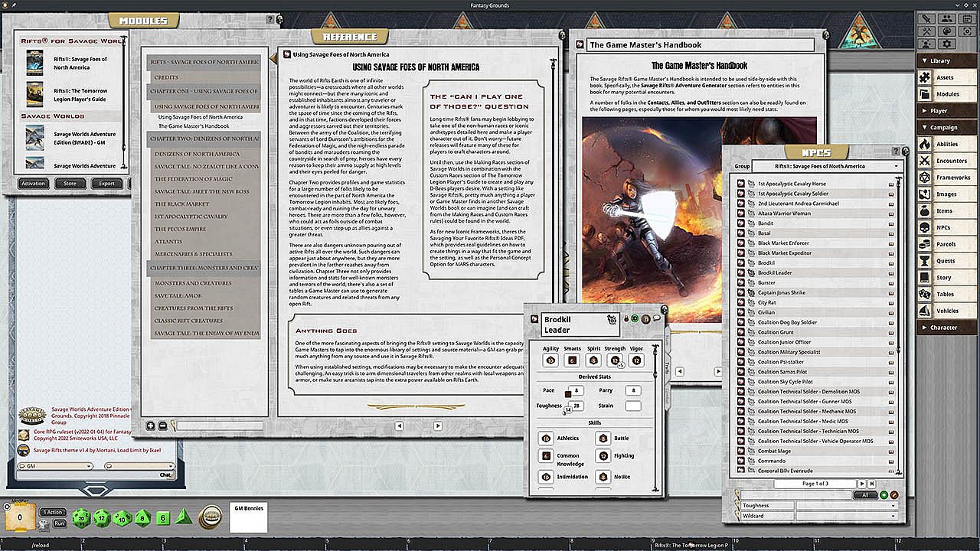Click the green add NPC button
The height and width of the screenshot is (551, 980).
[884, 495]
